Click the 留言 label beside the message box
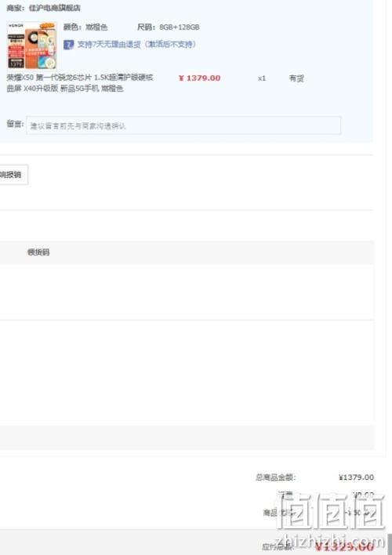Screen dimensions: 392x555 pyautogui.click(x=15, y=124)
